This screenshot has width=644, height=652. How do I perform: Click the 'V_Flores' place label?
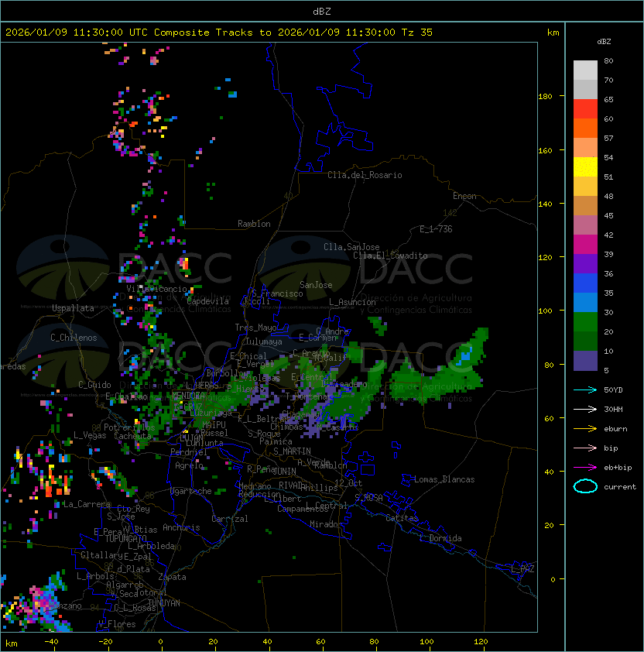coord(117,624)
